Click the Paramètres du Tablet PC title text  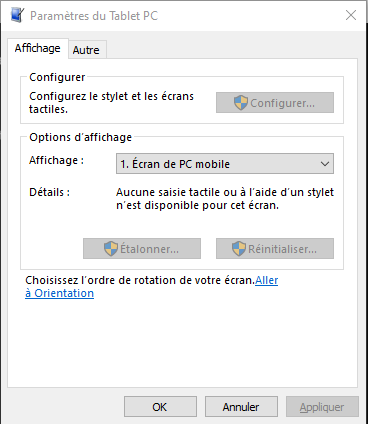94,16
